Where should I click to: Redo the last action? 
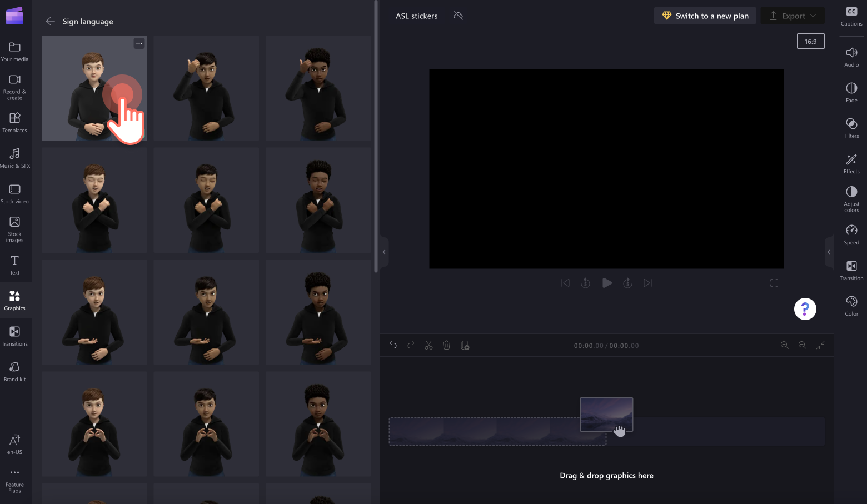click(411, 345)
